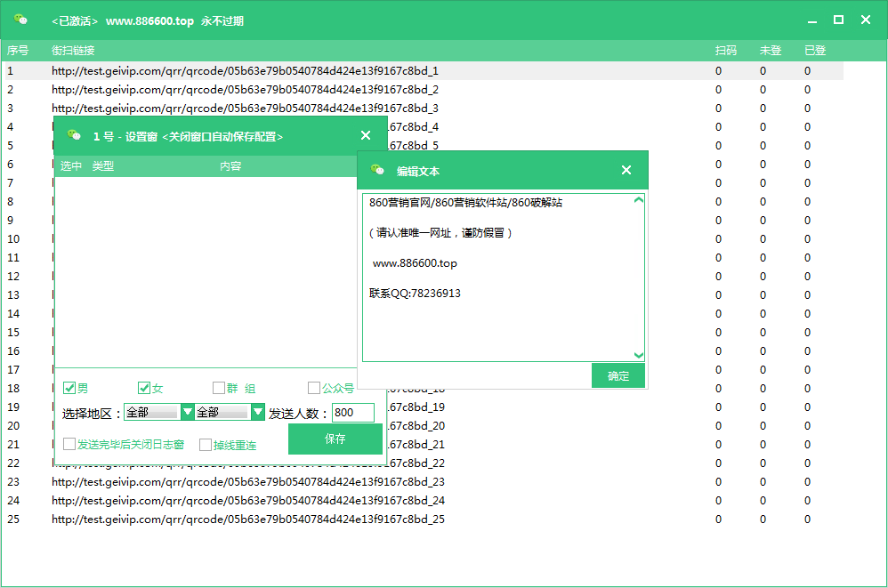Close the main application window
The width and height of the screenshot is (888, 588).
(866, 20)
